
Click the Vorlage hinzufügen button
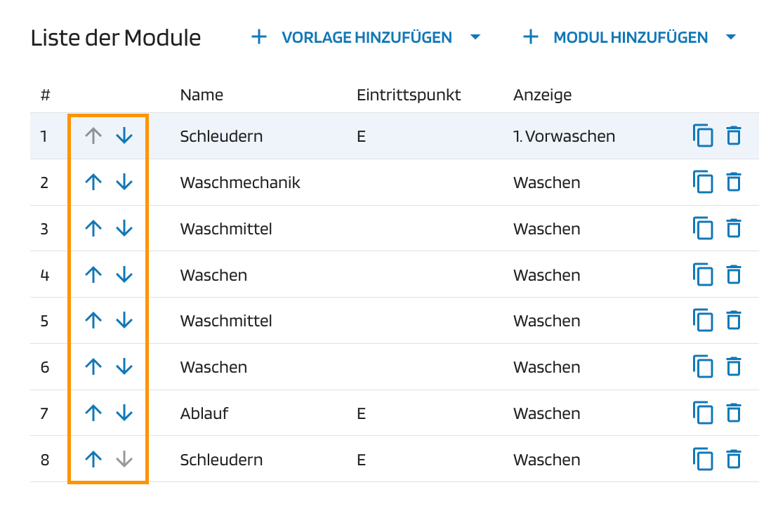[352, 37]
